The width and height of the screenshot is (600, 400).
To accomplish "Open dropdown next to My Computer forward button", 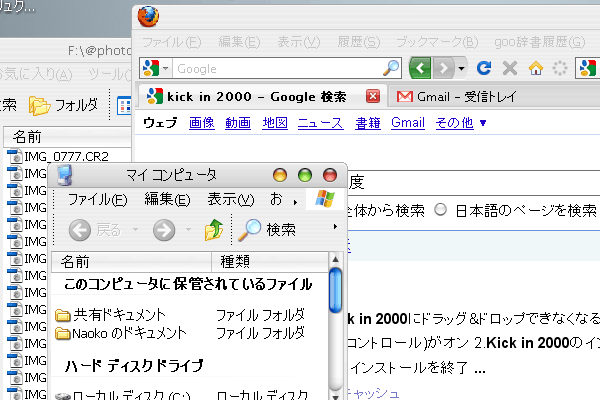I will coord(188,230).
